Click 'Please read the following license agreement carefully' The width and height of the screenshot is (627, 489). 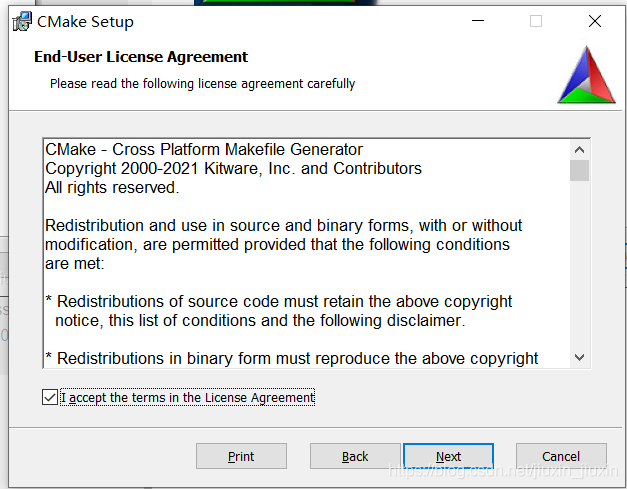[x=202, y=84]
